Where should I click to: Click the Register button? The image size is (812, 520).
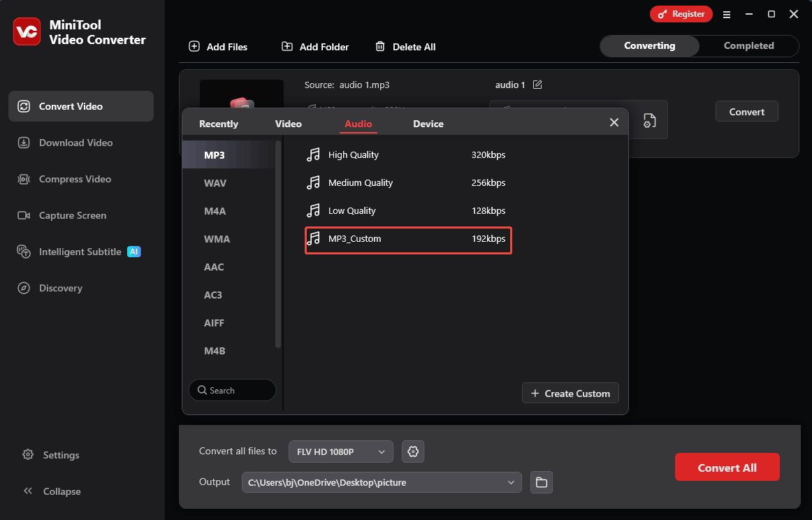tap(681, 14)
